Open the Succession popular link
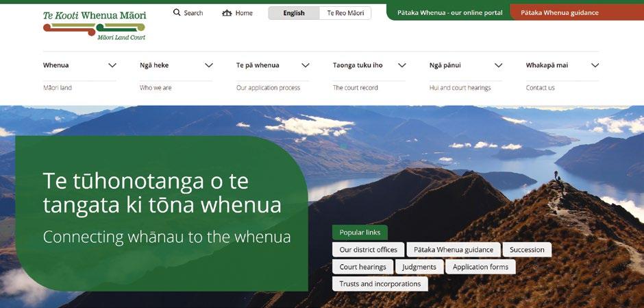 click(527, 250)
